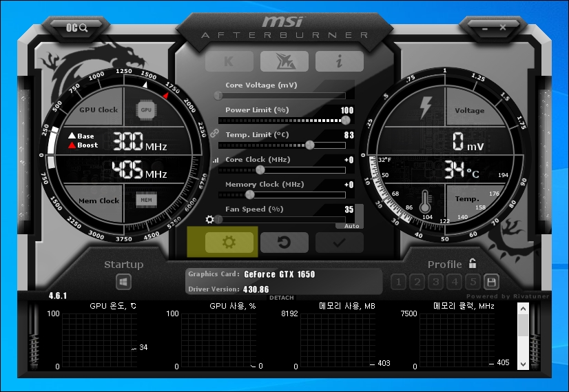Image resolution: width=569 pixels, height=392 pixels.
Task: Click the monitor graph scrollbar thumb
Action: 523,325
